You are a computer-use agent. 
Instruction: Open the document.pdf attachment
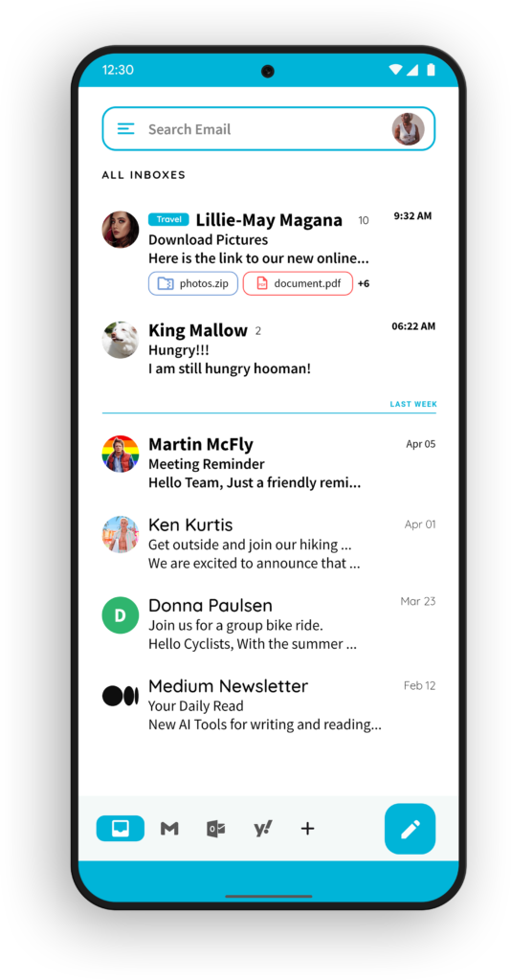pos(298,283)
